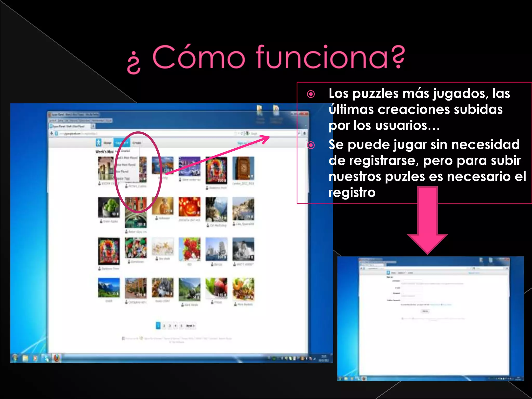Click the Firefox icon on the taskbar
The height and width of the screenshot is (399, 532).
(56, 358)
